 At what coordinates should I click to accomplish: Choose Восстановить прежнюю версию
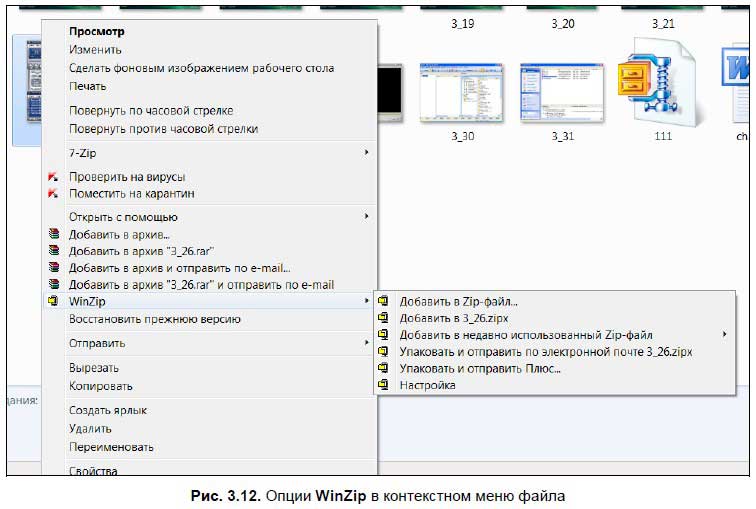point(155,319)
